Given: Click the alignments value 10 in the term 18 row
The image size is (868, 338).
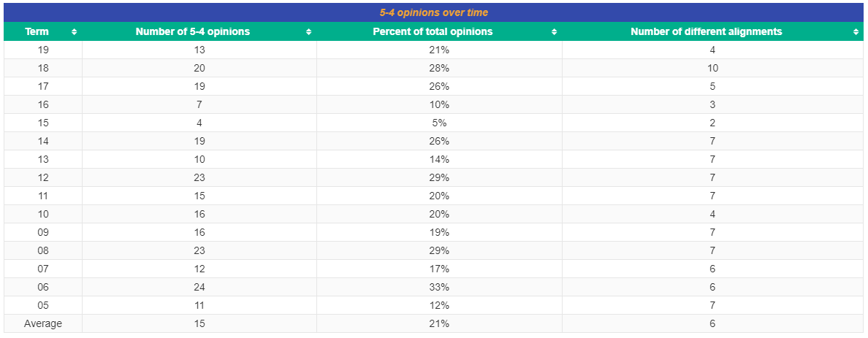Looking at the screenshot, I should coord(712,68).
